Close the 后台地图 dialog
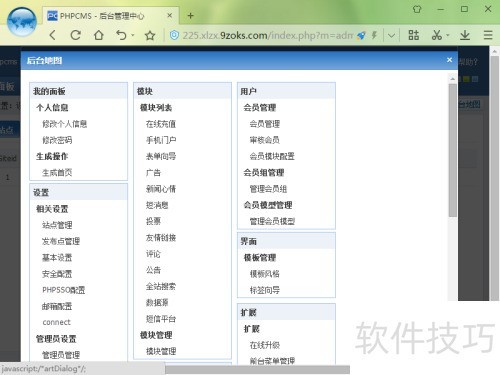This screenshot has width=500, height=375. (449, 60)
